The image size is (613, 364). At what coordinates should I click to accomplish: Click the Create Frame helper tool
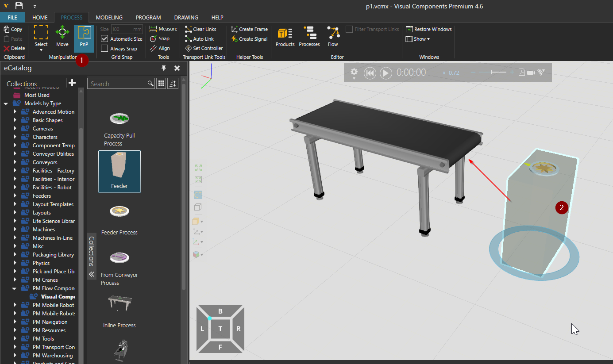click(249, 29)
